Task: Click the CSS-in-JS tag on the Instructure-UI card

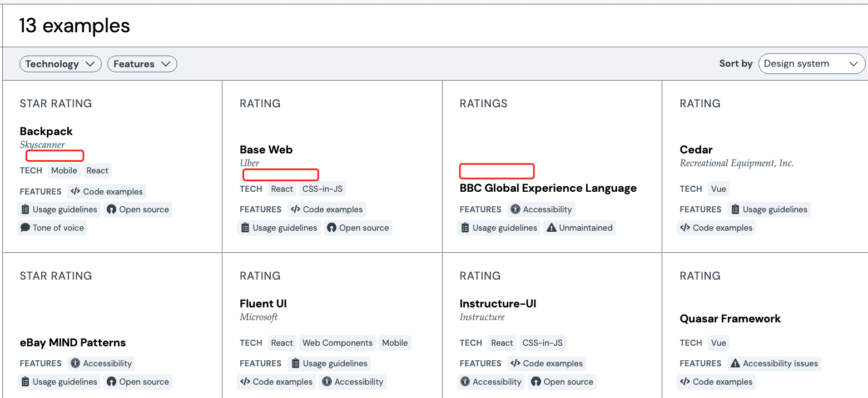Action: 543,343
